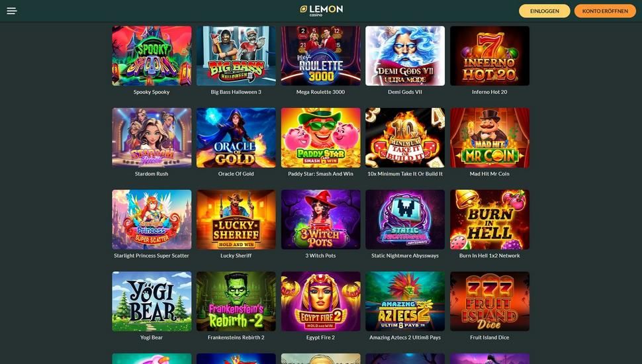
Task: Open 10x Minimum Take It Or Build It
Action: coord(405,138)
